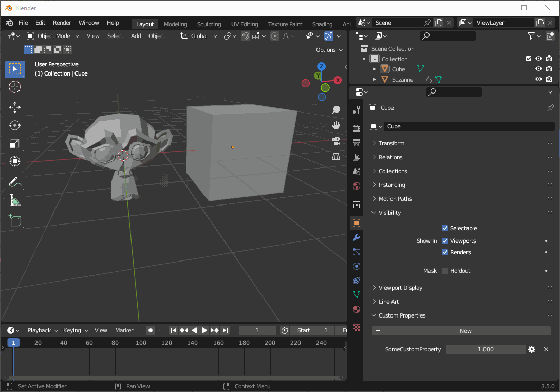Select the Measure tool
Image resolution: width=560 pixels, height=392 pixels.
[15, 200]
